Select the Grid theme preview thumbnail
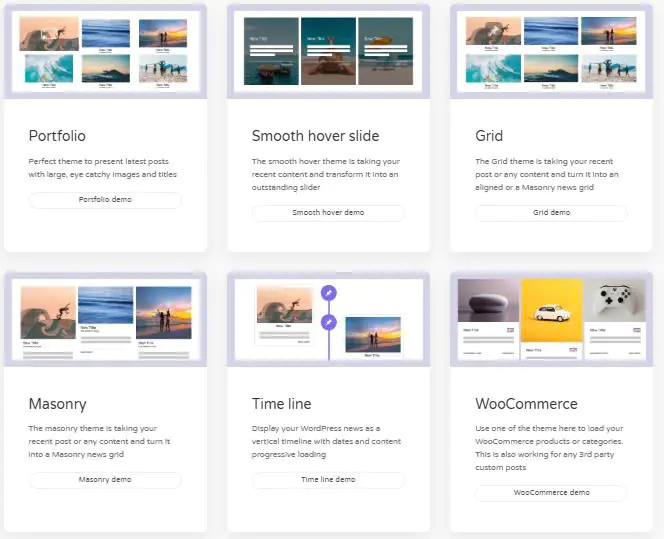The height and width of the screenshot is (539, 664). click(x=551, y=50)
